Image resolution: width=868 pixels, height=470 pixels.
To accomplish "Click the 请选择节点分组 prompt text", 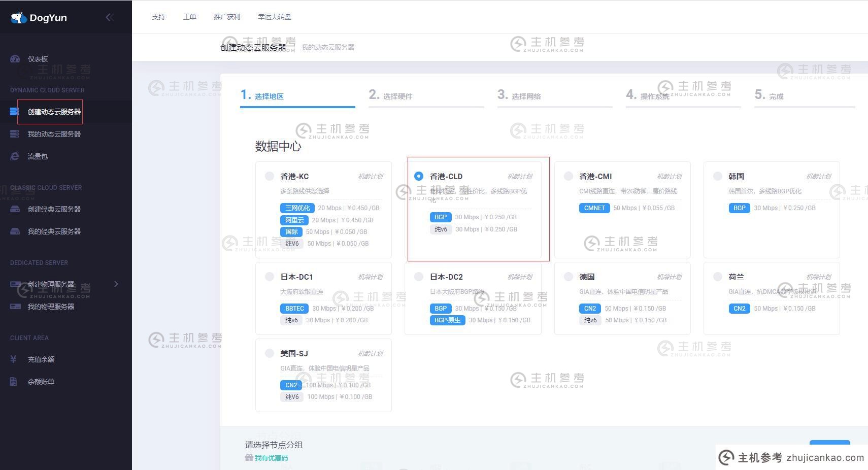I will [274, 445].
